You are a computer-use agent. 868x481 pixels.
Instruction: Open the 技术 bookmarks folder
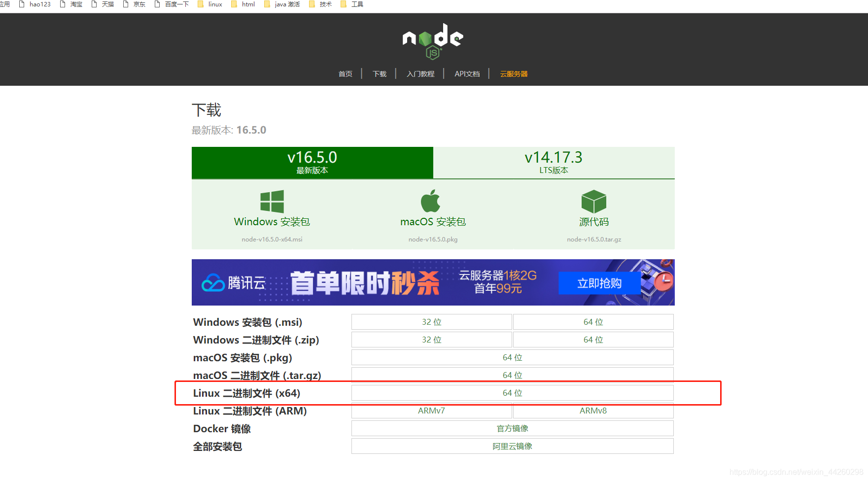tap(325, 4)
